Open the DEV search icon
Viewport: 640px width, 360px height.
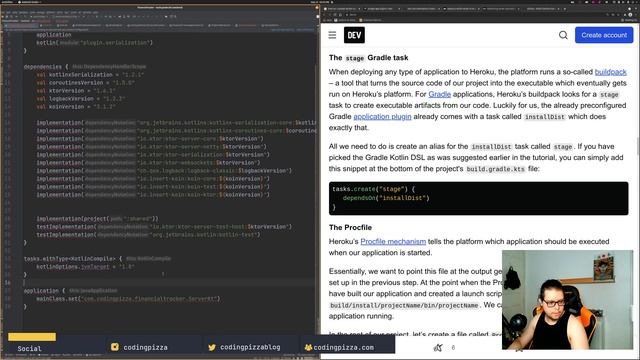click(563, 35)
